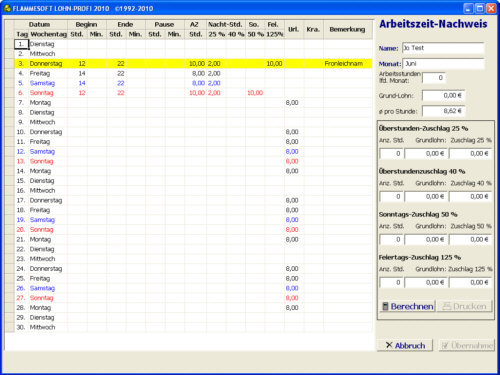Click the 27. Sonntag weekday cell

click(x=48, y=298)
